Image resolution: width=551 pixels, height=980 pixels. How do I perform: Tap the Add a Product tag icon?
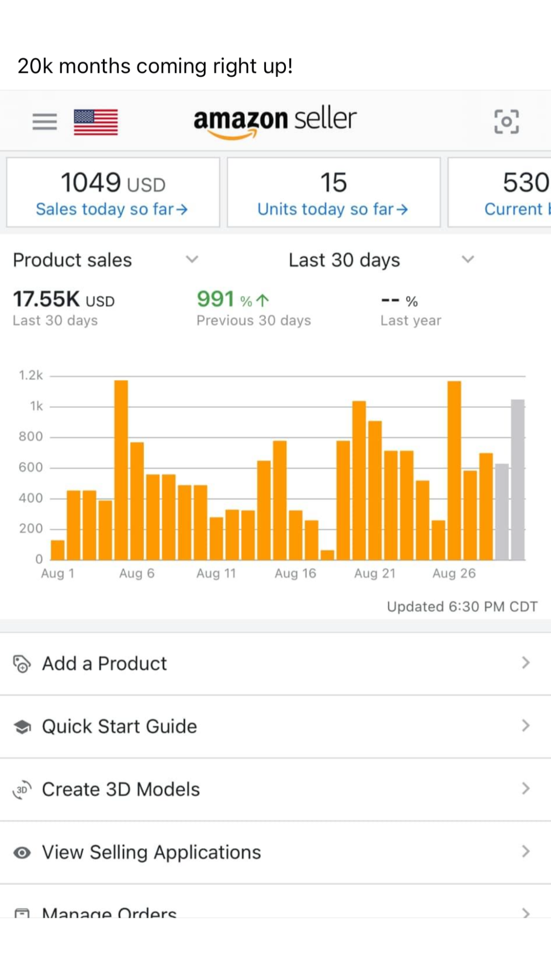pos(22,664)
